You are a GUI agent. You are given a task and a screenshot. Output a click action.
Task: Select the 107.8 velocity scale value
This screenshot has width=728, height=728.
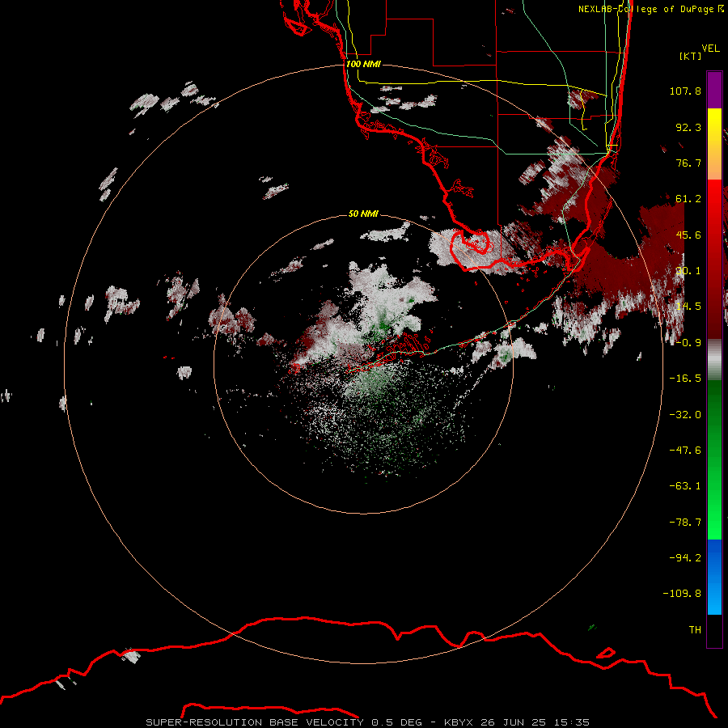click(x=685, y=91)
